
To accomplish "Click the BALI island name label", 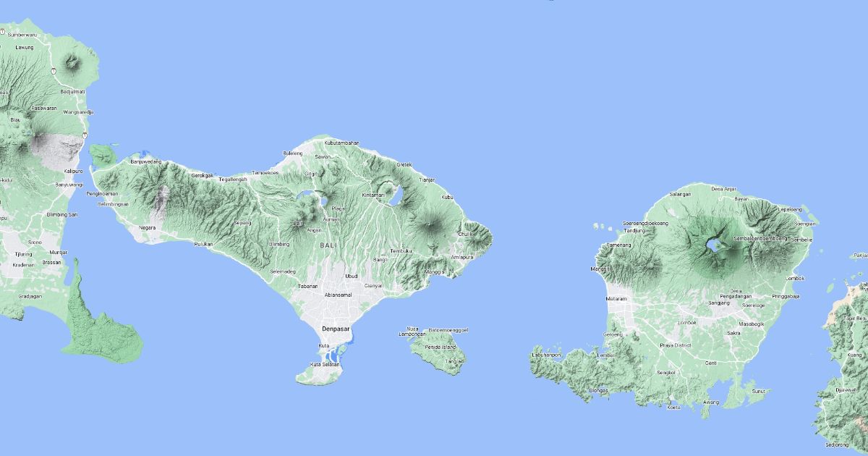I will tap(328, 246).
